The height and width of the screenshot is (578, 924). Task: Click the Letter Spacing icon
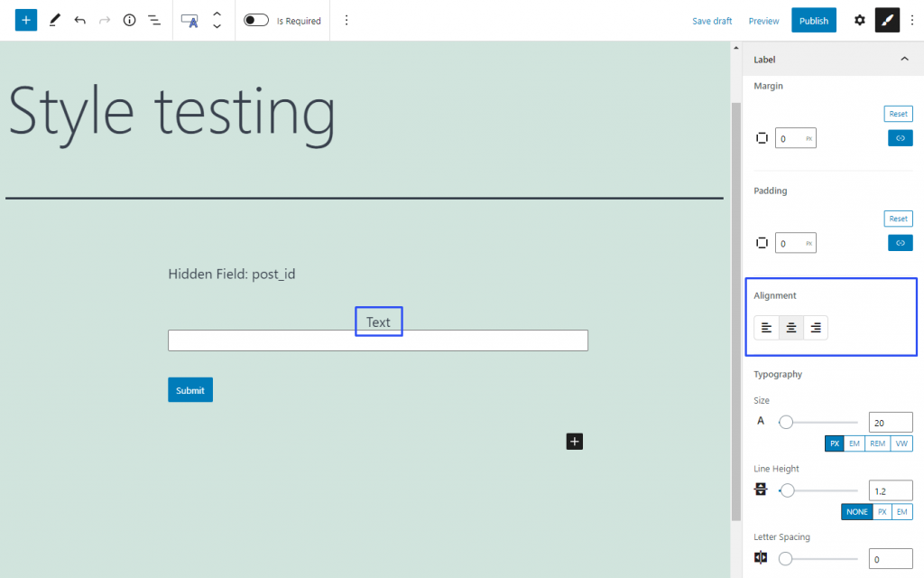(x=761, y=557)
